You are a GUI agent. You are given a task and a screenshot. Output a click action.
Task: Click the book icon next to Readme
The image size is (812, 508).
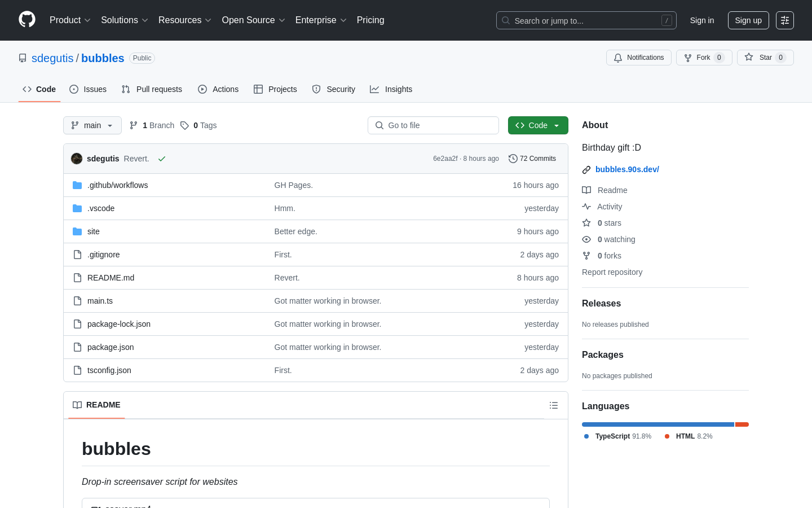586,190
